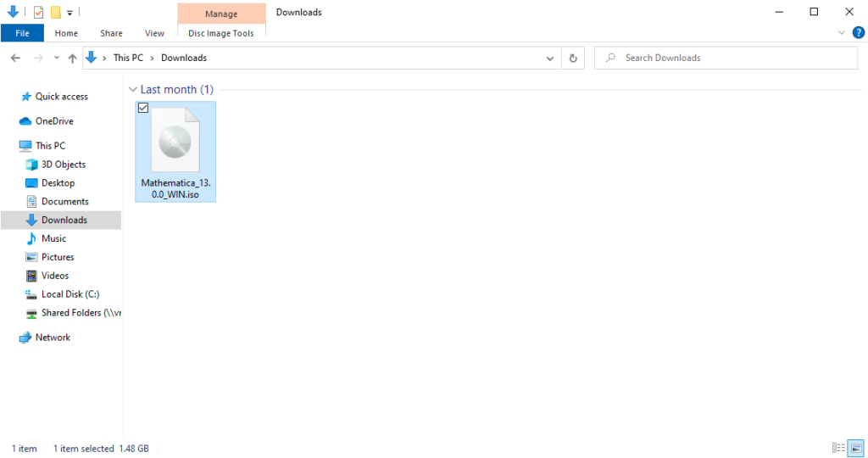Viewport: 868px width, 458px height.
Task: Select OneDrive in the navigation pane
Action: tap(54, 120)
